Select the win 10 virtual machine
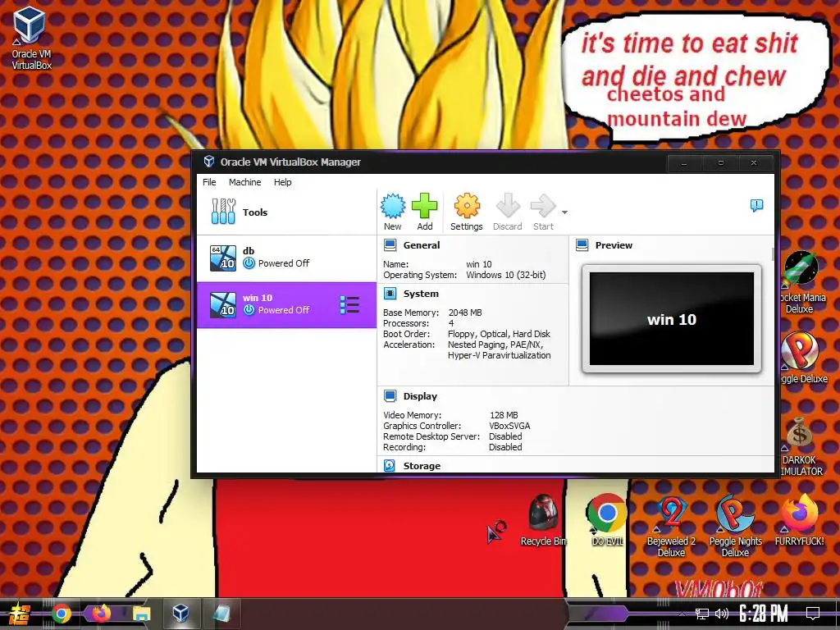 (x=286, y=304)
